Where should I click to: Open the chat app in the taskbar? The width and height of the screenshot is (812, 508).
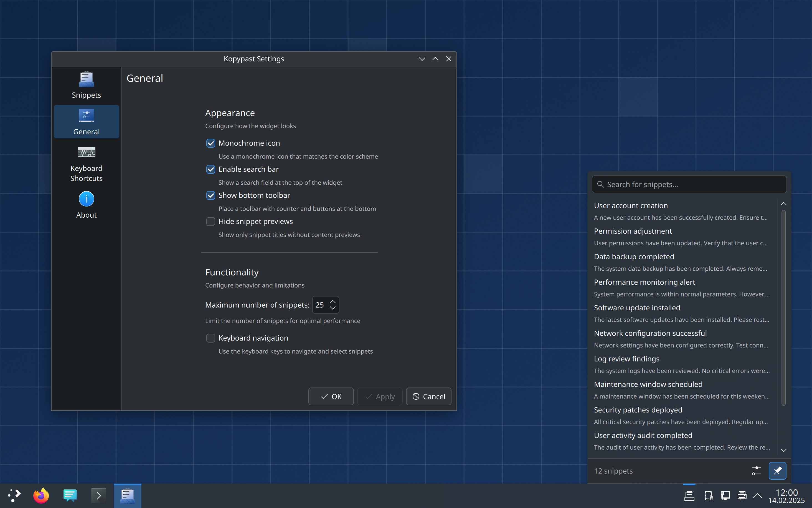[70, 496]
